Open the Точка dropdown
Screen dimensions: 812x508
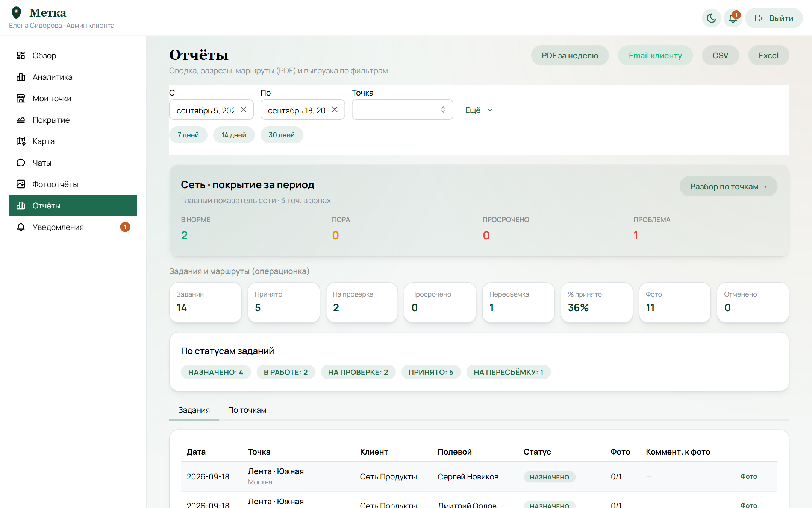(x=402, y=110)
